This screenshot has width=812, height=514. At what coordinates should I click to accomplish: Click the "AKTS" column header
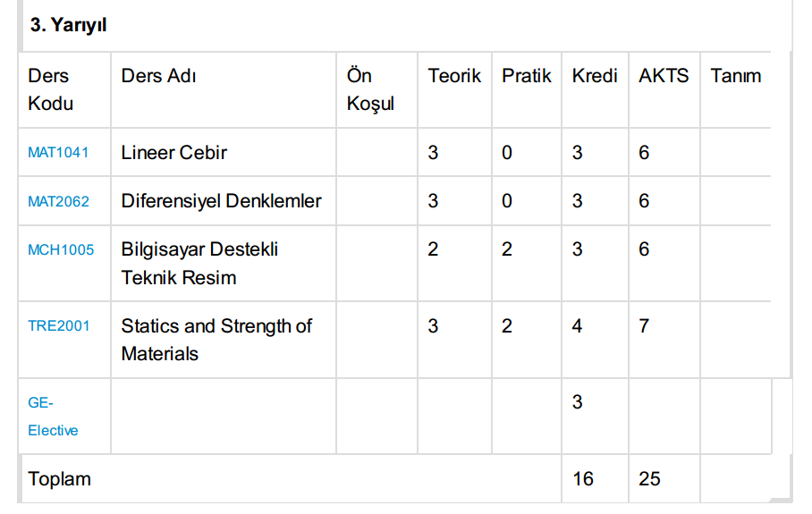point(664,76)
